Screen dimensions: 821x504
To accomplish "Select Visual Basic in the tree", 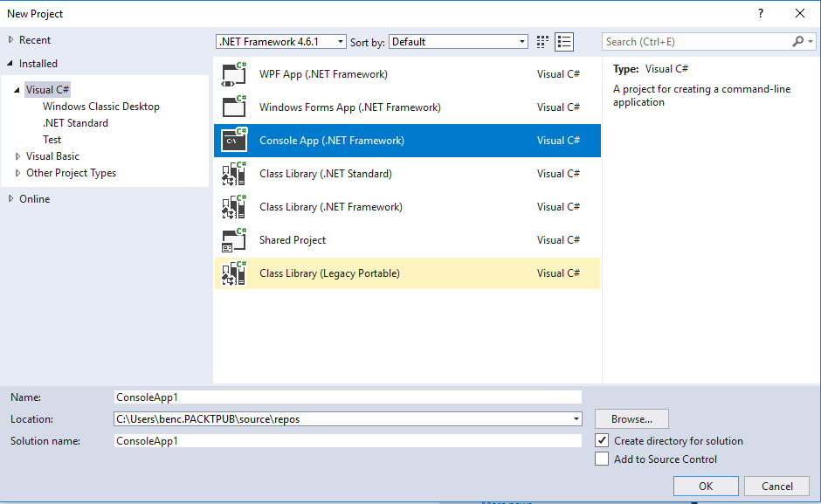I will 53,156.
